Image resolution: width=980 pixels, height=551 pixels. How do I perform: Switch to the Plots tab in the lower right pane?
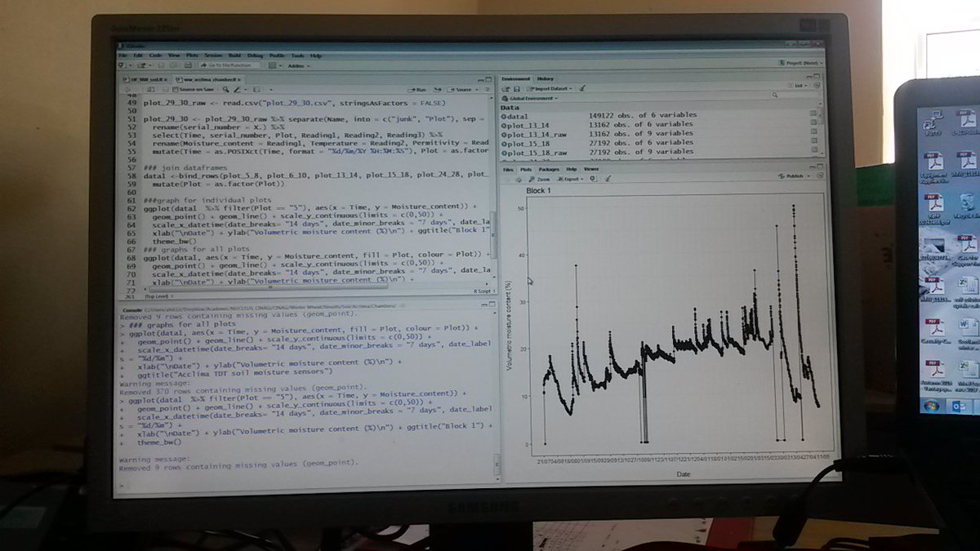526,169
